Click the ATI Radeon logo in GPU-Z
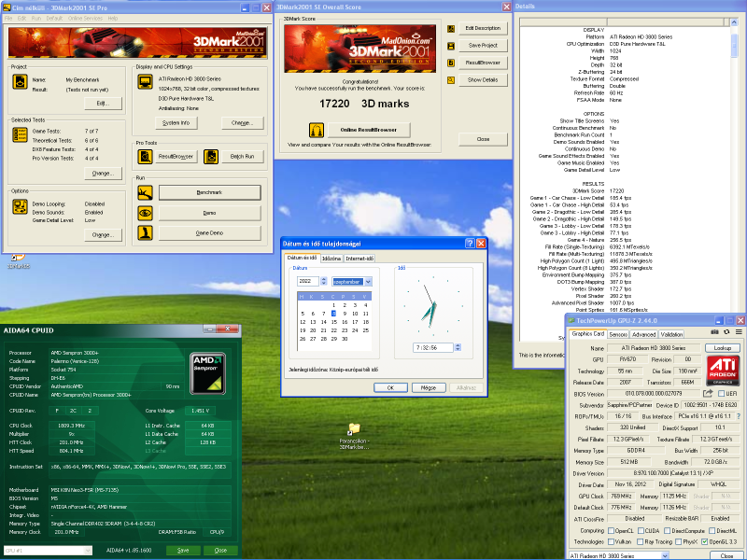Viewport: 747px width, 560px height. click(723, 370)
